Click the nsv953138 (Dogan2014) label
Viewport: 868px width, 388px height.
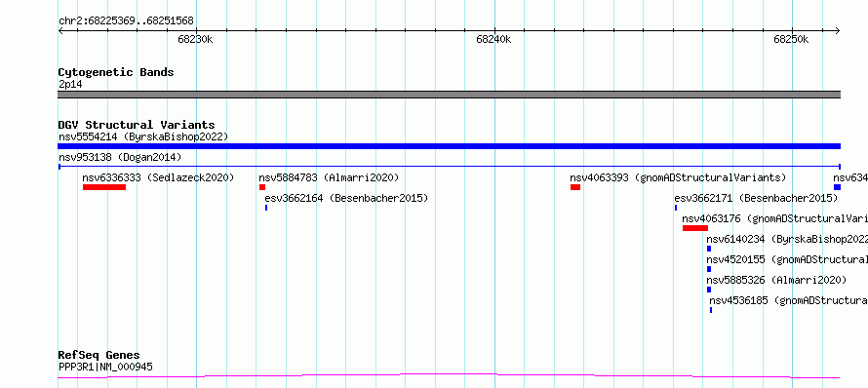[x=120, y=157]
